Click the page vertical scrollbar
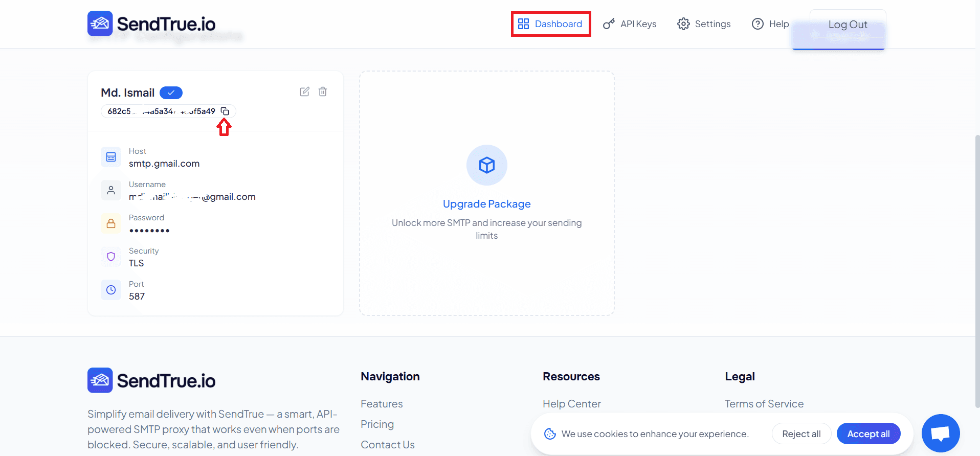This screenshot has width=980, height=456. point(977,271)
